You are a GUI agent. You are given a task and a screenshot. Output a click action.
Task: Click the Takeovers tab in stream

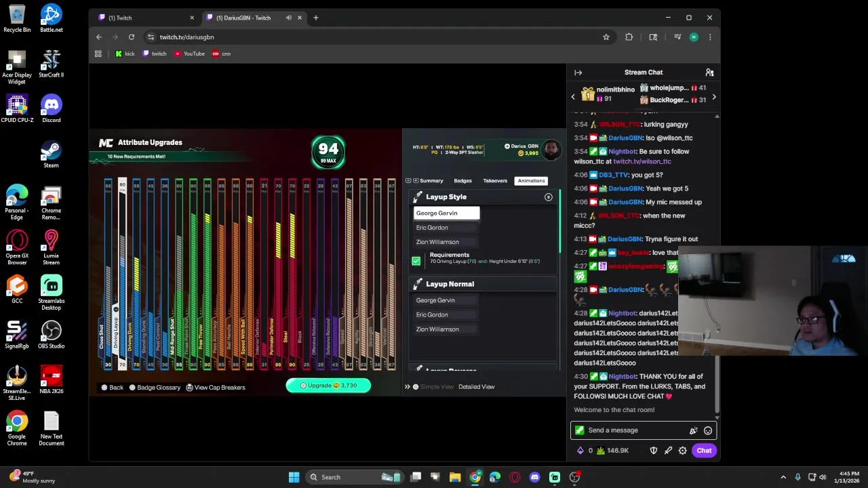(495, 181)
